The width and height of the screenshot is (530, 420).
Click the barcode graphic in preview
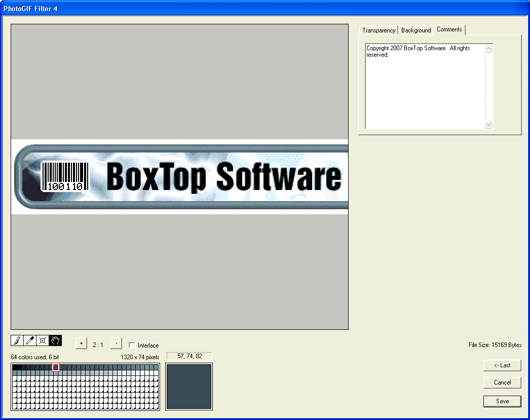click(65, 176)
